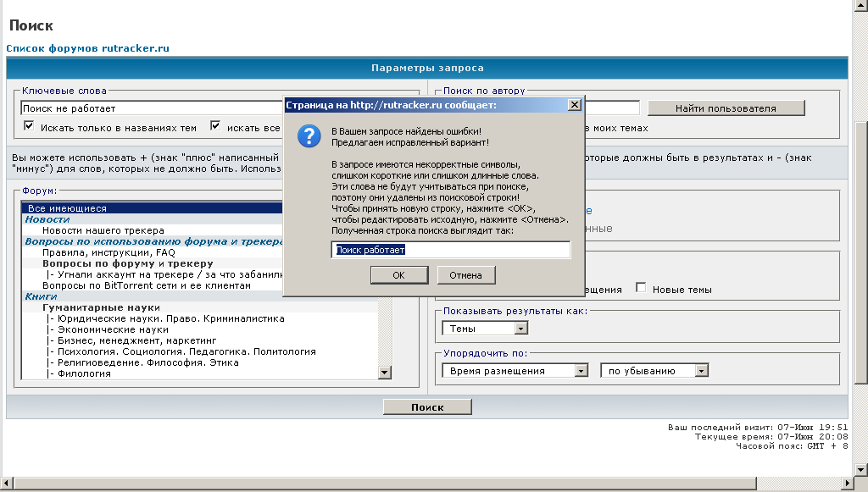Close the rutracker.ru message dialog with X
This screenshot has height=492, width=868.
(574, 105)
